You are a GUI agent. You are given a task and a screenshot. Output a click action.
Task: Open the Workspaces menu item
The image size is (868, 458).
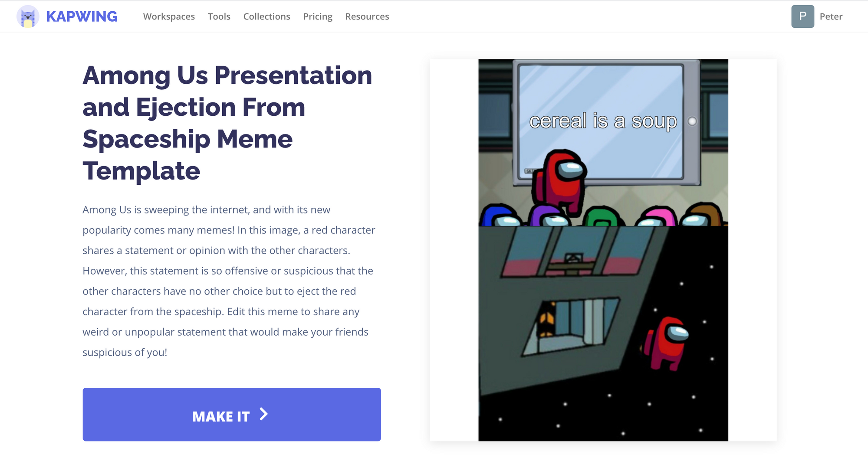(x=169, y=16)
